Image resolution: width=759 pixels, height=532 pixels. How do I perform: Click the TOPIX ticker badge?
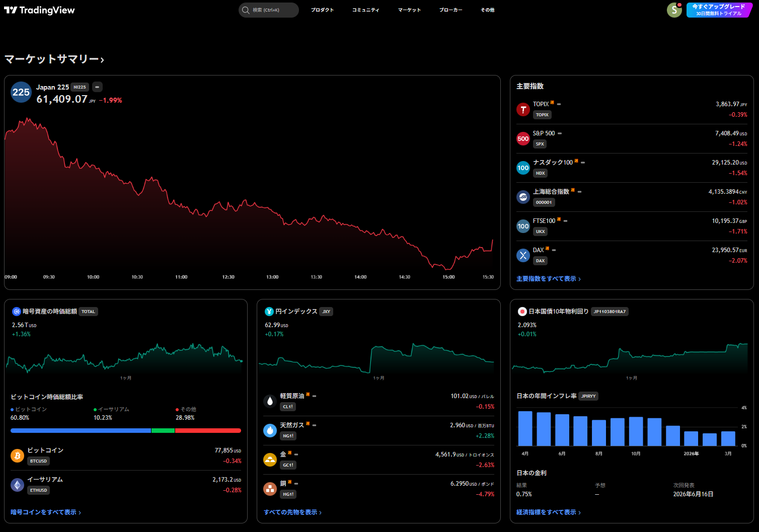pyautogui.click(x=543, y=115)
